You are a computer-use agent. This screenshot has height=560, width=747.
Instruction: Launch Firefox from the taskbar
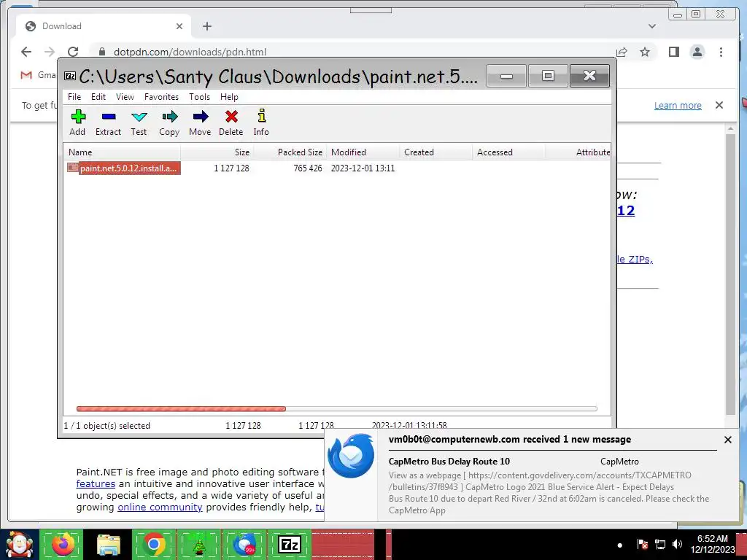tap(63, 545)
